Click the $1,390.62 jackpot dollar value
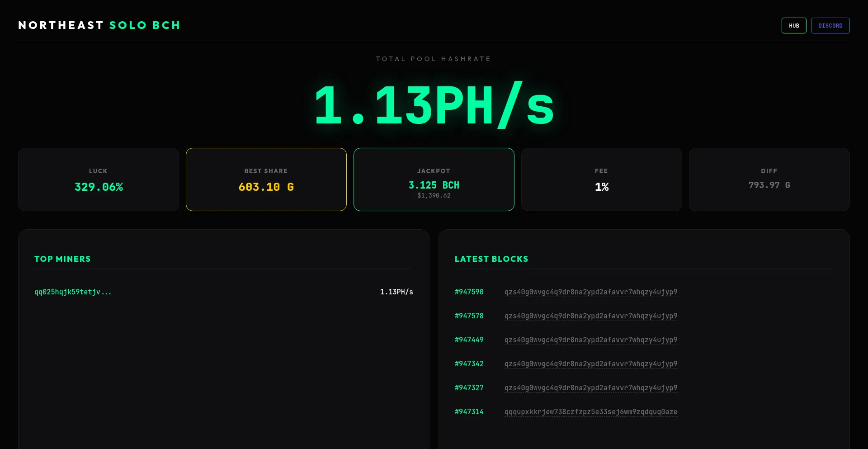The height and width of the screenshot is (449, 868). click(434, 196)
